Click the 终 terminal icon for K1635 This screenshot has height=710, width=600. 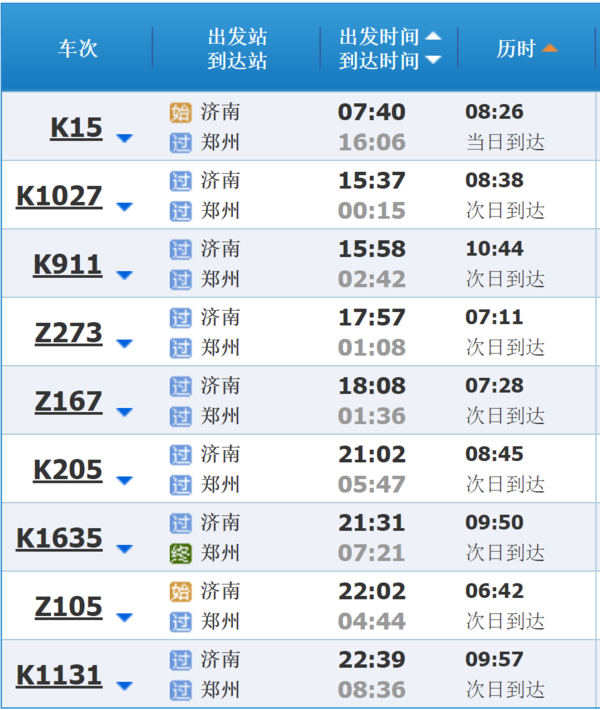(180, 554)
